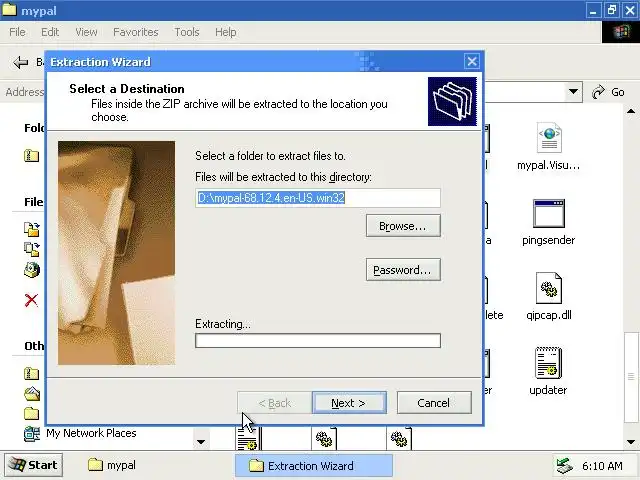Open the View menu
640x480 pixels.
86,32
